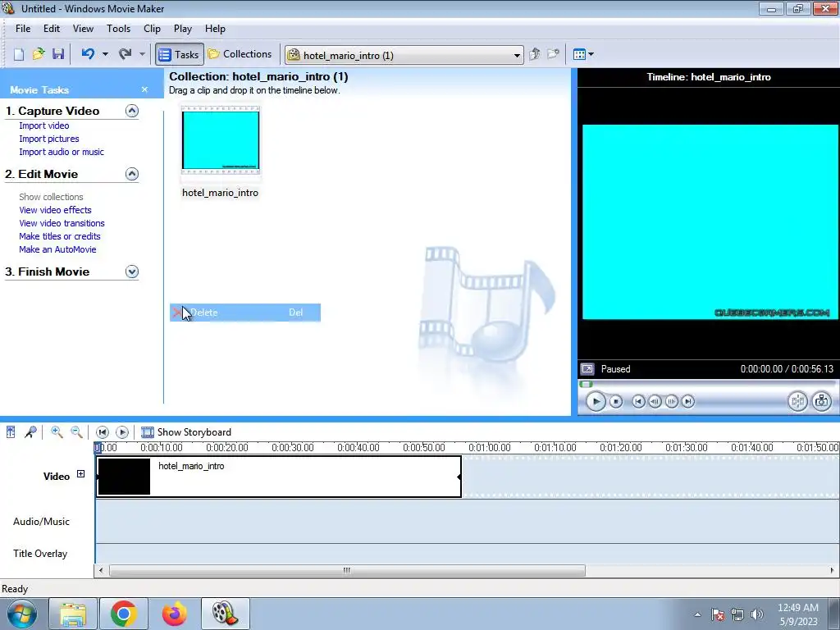Click Import audio or music link
840x630 pixels.
[62, 152]
